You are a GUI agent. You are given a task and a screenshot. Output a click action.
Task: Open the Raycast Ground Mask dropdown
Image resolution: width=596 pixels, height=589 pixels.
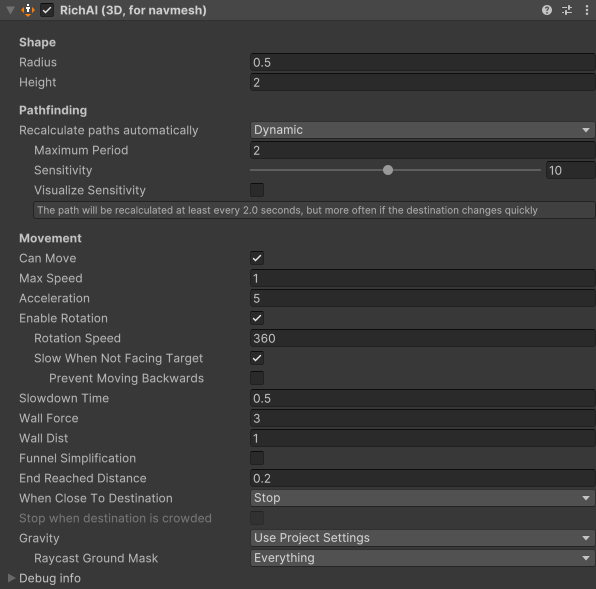click(422, 558)
